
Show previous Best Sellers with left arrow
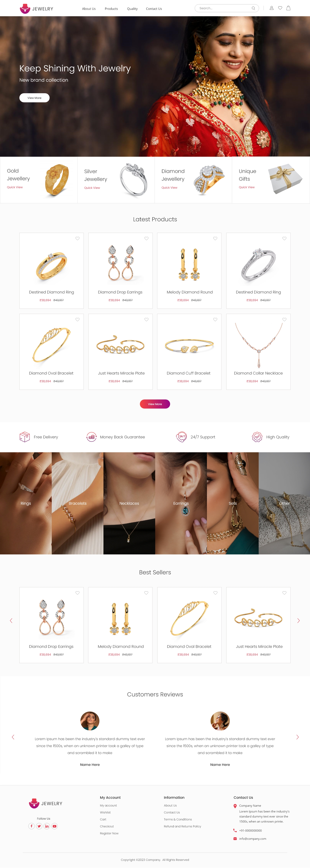(11, 621)
